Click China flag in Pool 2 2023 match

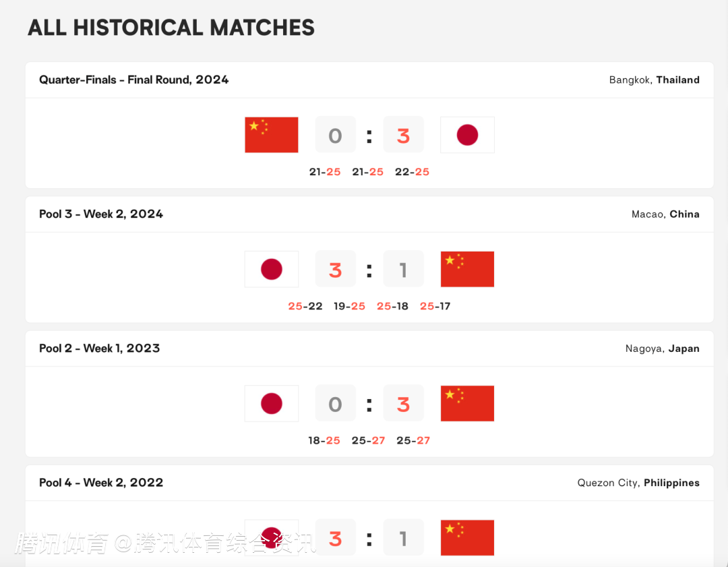[467, 403]
